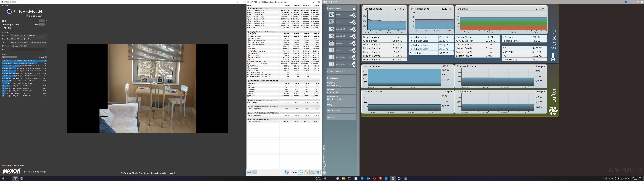The width and height of the screenshot is (644, 181).
Task: Select 'GPU Temperature' row in HWiNFO
Action: pos(284,122)
